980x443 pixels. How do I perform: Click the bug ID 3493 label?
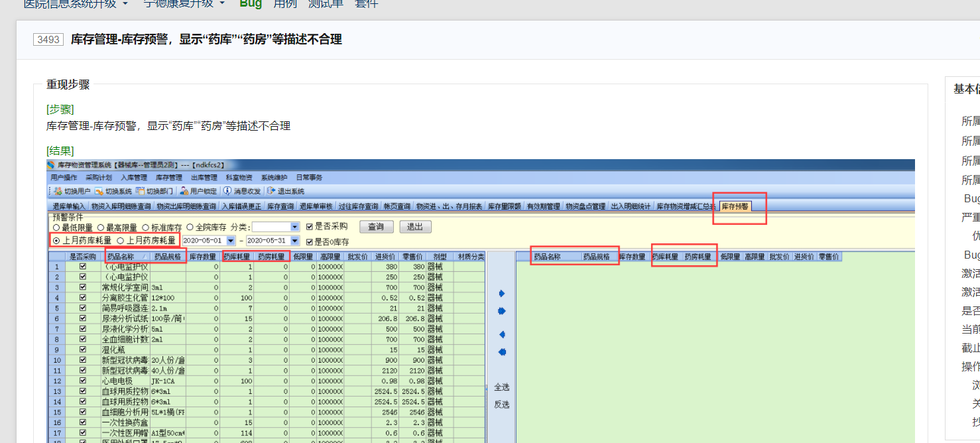pyautogui.click(x=48, y=40)
